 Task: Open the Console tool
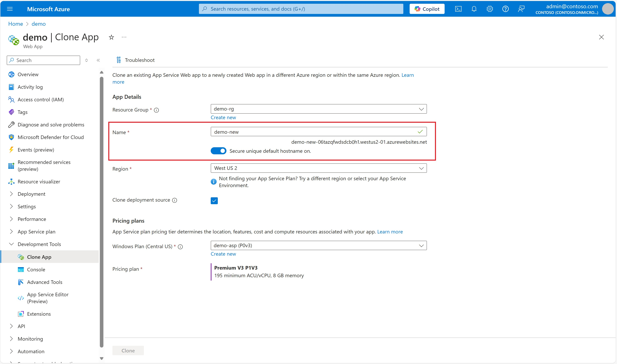click(x=37, y=269)
